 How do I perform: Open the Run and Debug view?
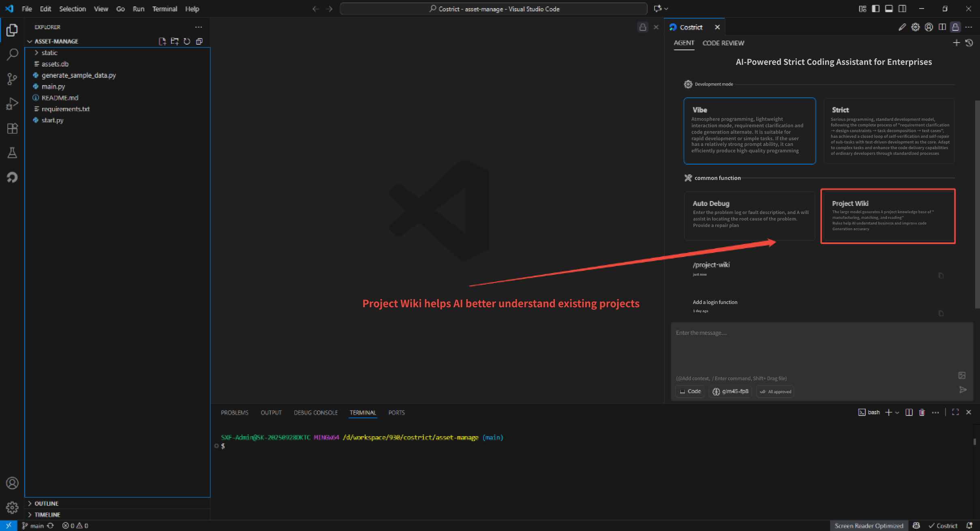click(12, 103)
